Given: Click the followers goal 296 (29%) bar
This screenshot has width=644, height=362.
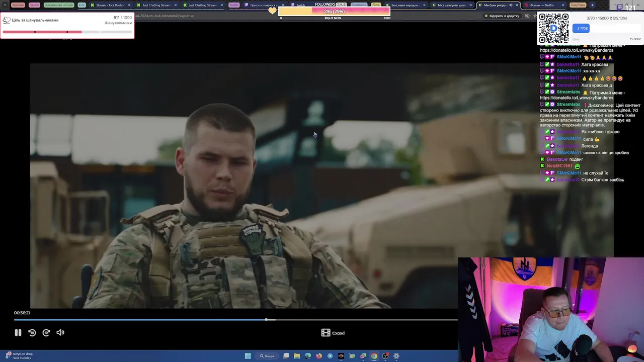Looking at the screenshot, I should point(334,11).
